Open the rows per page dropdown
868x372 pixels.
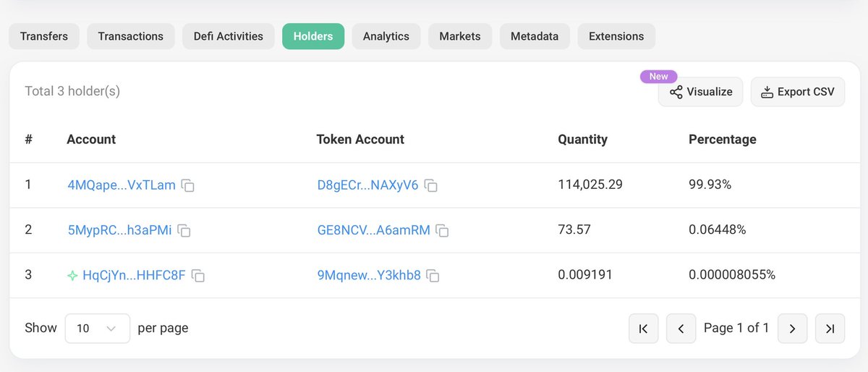coord(97,329)
